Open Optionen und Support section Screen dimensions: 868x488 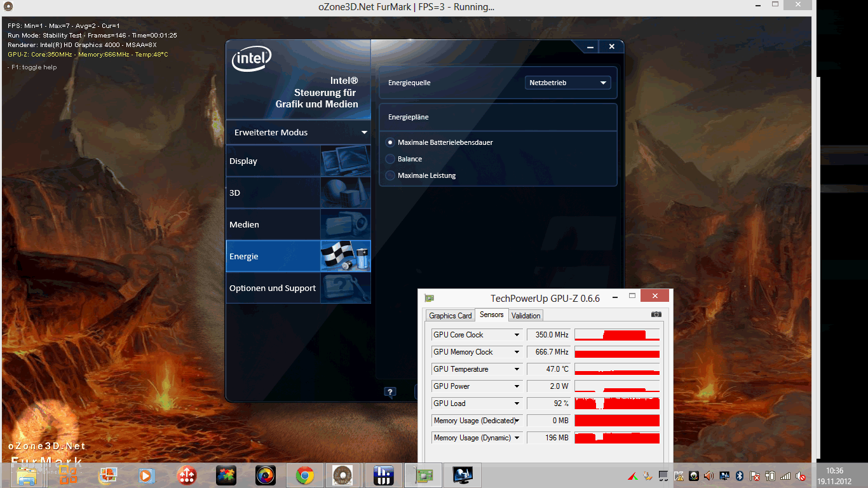click(x=298, y=288)
